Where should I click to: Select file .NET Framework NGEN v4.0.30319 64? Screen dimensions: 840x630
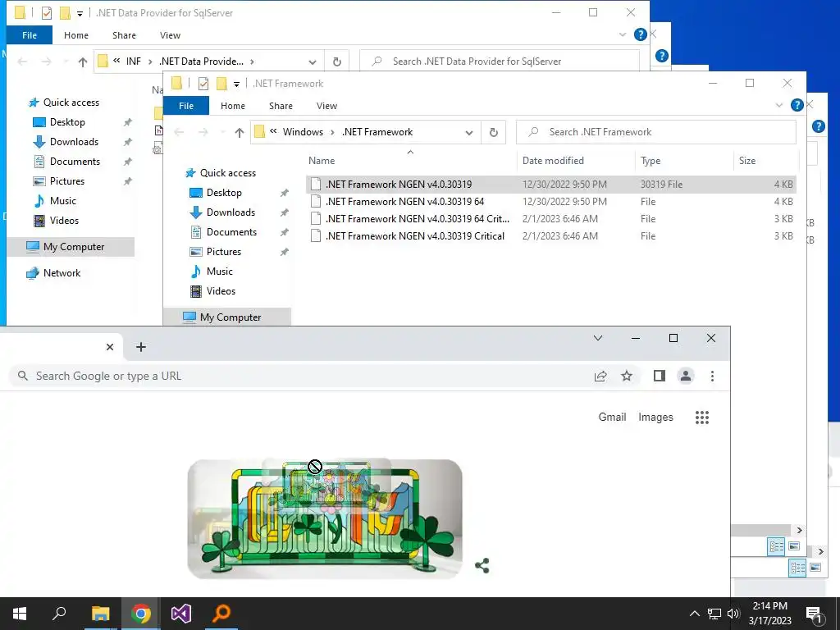tap(550, 202)
